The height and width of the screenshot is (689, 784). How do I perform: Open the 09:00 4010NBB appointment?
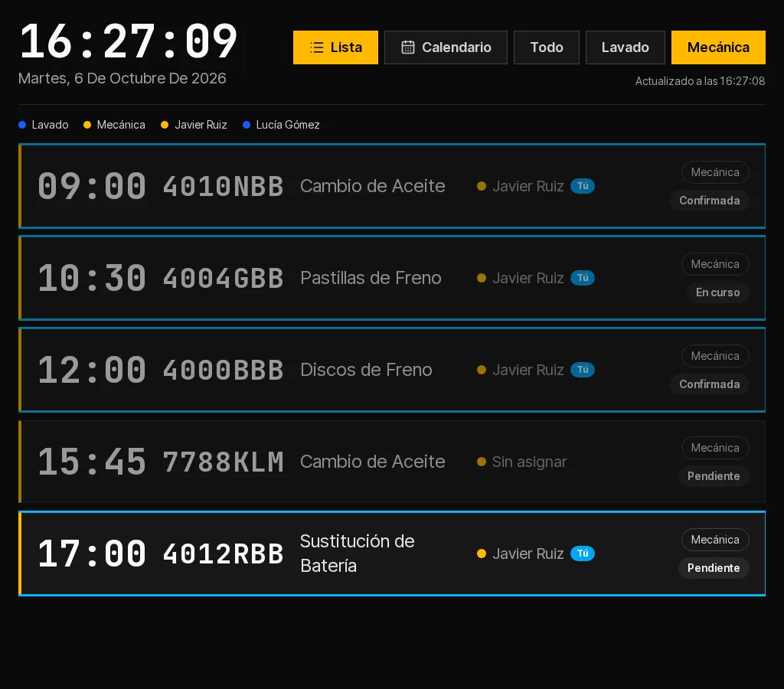392,186
